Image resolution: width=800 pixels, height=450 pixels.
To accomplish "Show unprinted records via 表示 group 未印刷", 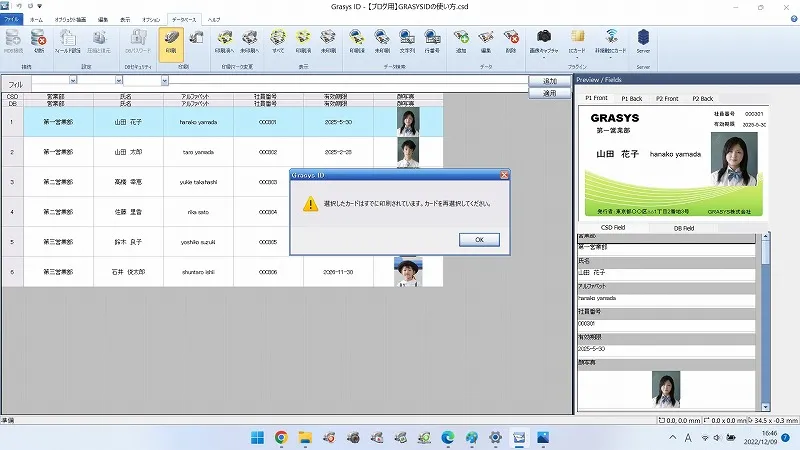I will pyautogui.click(x=328, y=41).
